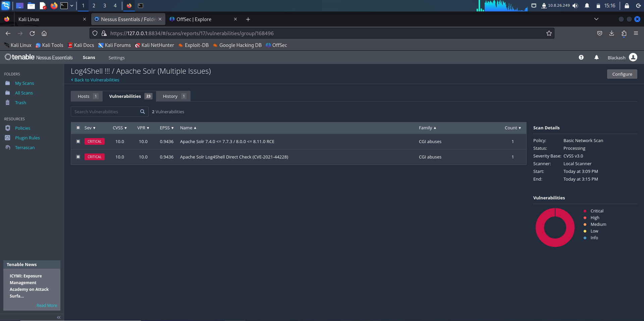The image size is (644, 321).
Task: Open the Nessus help question mark icon
Action: 581,57
